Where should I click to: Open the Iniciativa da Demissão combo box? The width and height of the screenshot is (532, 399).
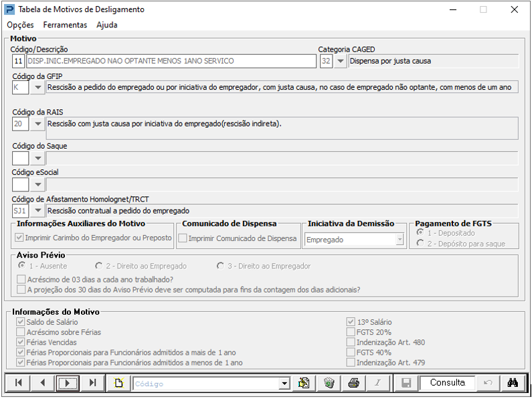click(354, 240)
